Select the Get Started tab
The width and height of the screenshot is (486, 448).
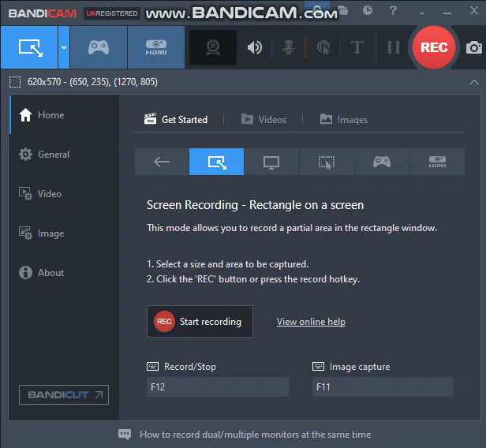tap(176, 119)
